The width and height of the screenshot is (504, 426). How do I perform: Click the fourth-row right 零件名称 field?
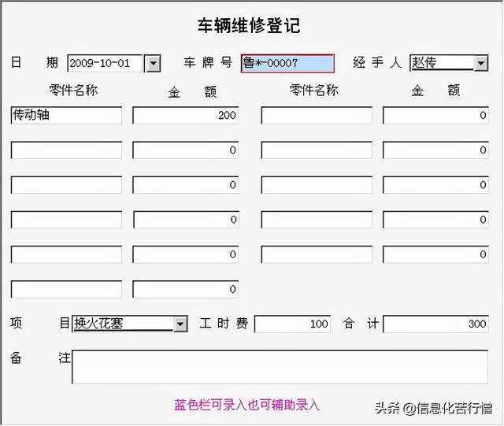(x=317, y=220)
